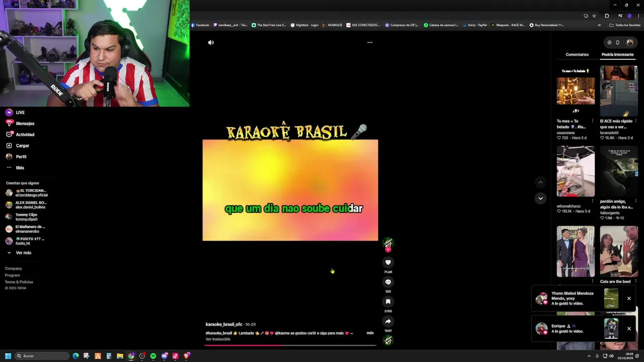
Task: Bookmark this page with the star icon
Action: [594, 16]
